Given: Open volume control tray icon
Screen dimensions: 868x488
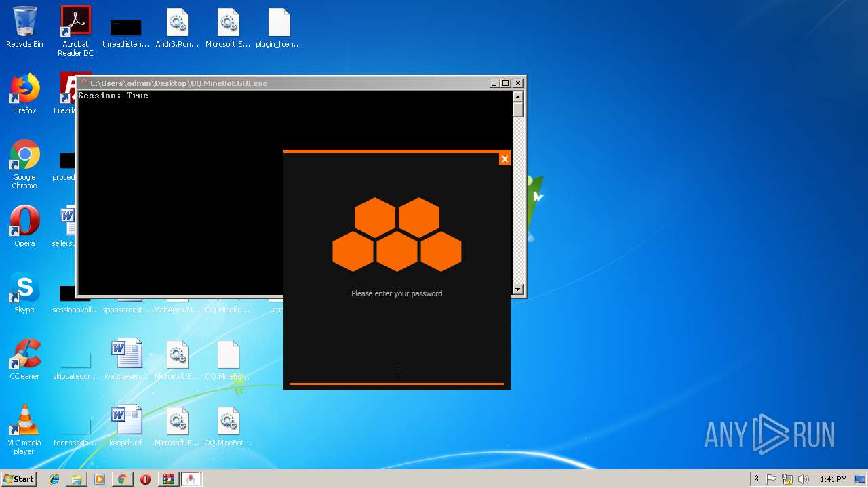Looking at the screenshot, I should [804, 479].
